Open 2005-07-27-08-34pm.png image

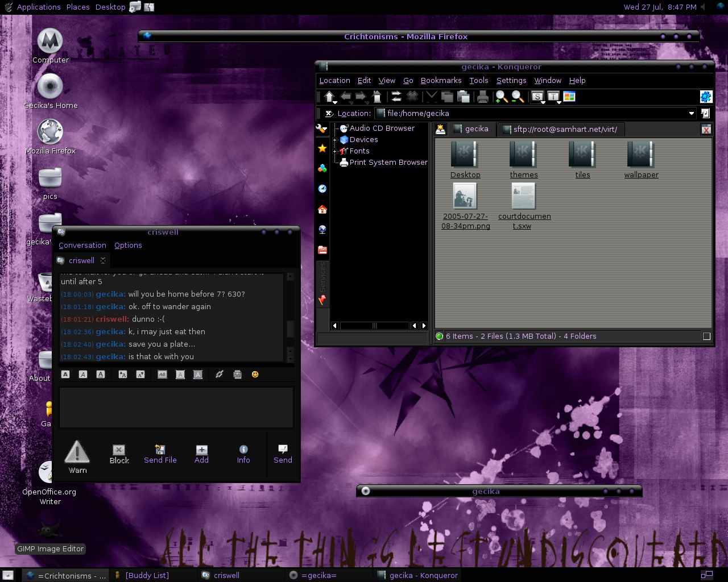coord(466,206)
